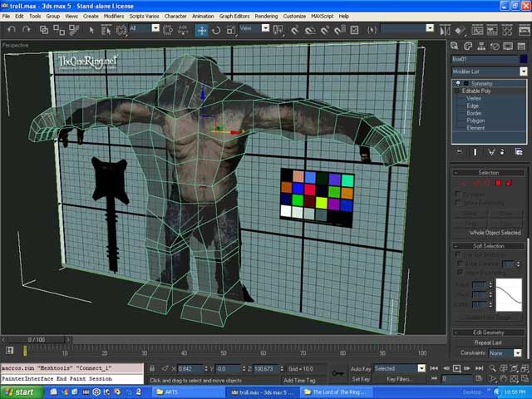532x399 pixels.
Task: Toggle By Vertex checkbox in Selection rollout
Action: (458, 194)
